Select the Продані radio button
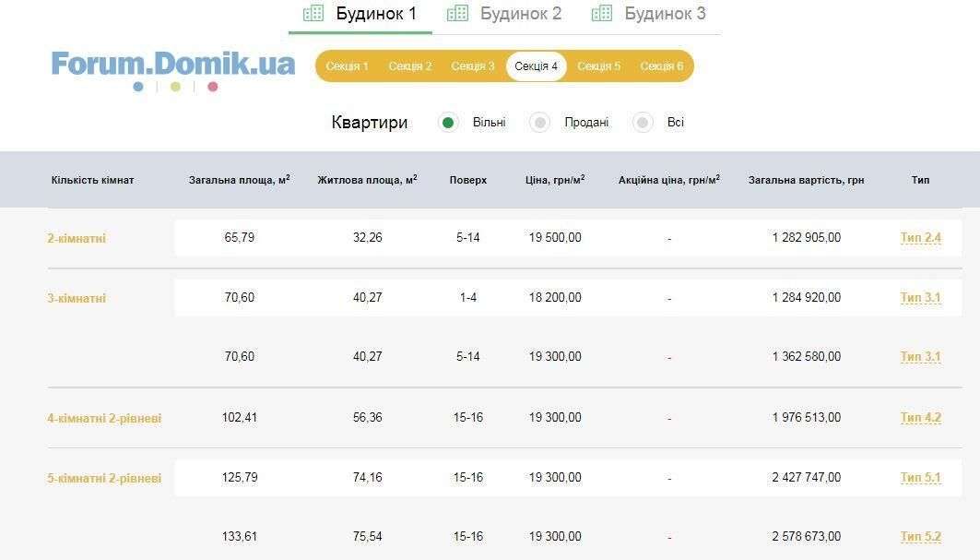This screenshot has width=980, height=560. (x=540, y=123)
